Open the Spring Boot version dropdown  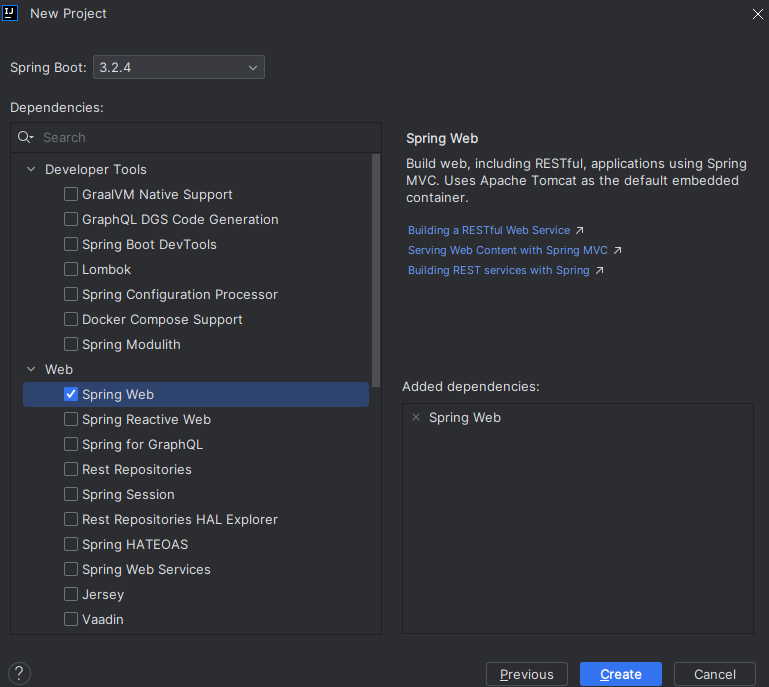[179, 67]
